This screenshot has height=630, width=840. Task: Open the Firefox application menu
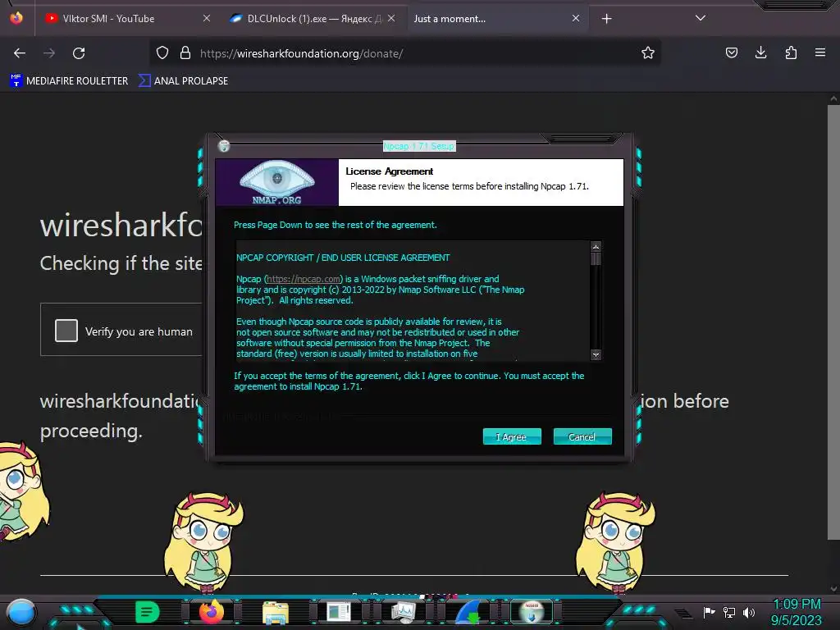(x=820, y=52)
